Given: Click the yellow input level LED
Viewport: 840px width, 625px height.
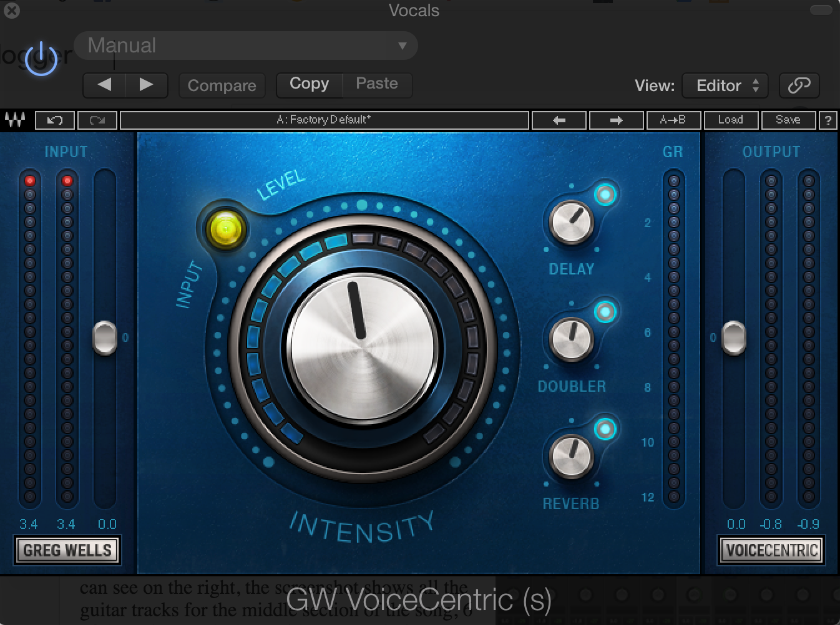Looking at the screenshot, I should point(226,228).
